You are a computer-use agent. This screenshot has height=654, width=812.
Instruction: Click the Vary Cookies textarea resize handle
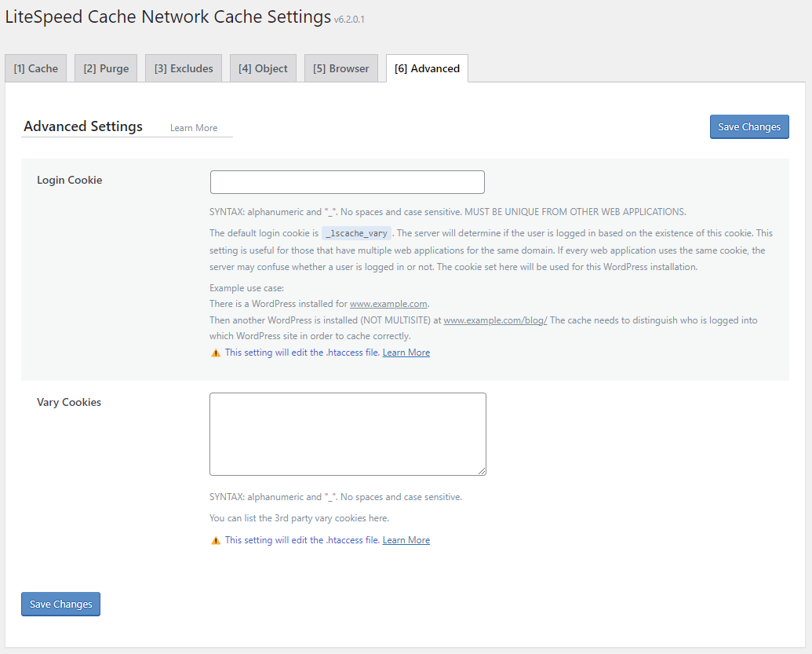pyautogui.click(x=482, y=471)
